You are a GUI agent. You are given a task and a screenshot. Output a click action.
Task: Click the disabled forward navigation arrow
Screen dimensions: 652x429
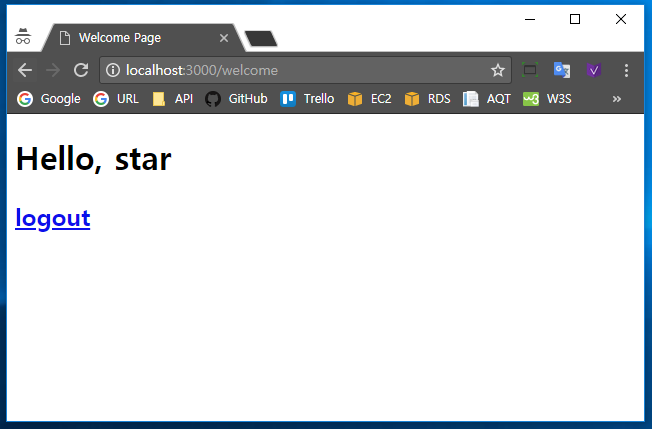point(52,70)
